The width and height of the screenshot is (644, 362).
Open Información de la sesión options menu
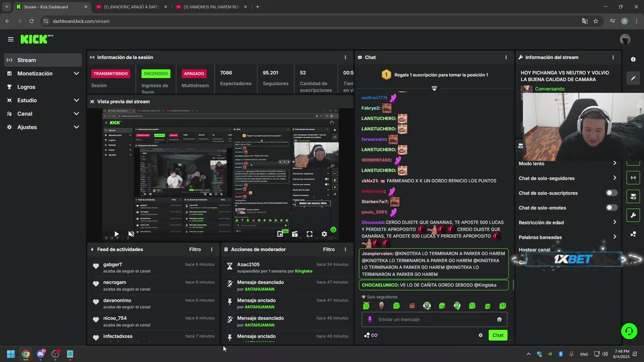click(x=345, y=57)
